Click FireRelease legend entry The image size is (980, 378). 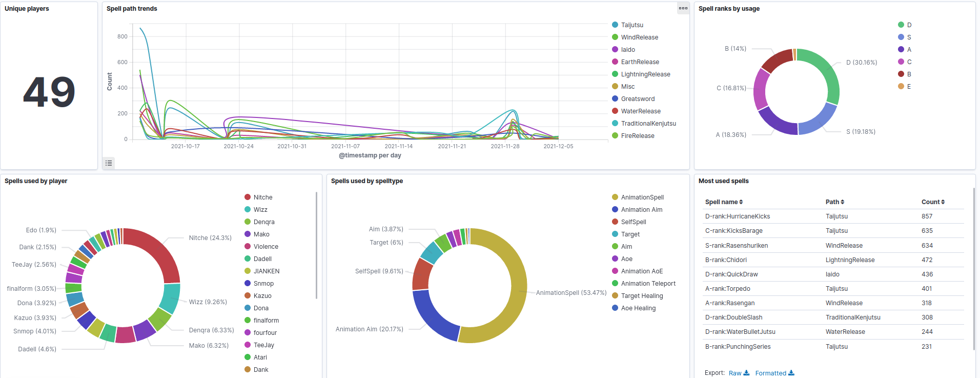(x=638, y=136)
